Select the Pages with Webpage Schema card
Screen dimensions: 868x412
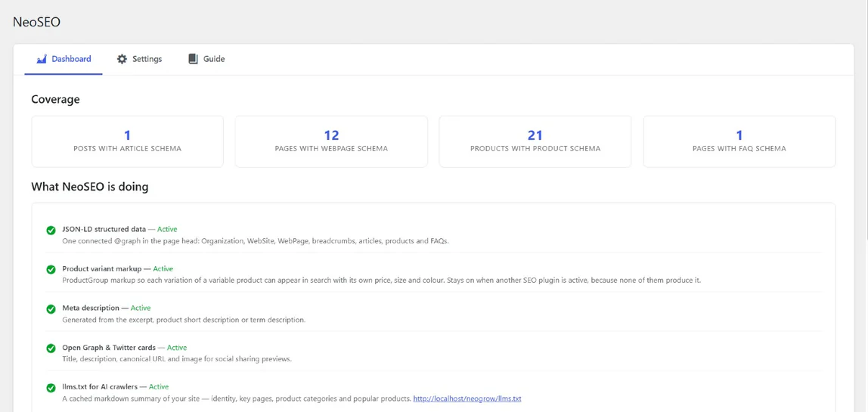(x=331, y=141)
